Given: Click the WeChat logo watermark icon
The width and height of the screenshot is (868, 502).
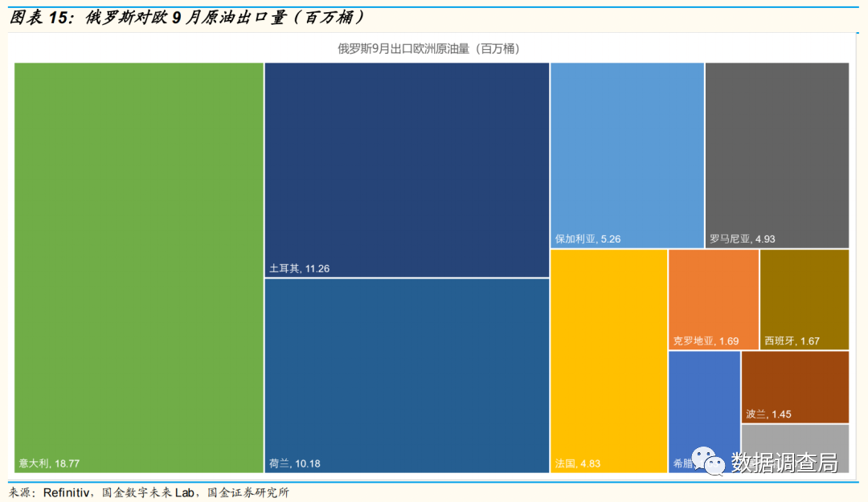Looking at the screenshot, I should click(x=709, y=462).
